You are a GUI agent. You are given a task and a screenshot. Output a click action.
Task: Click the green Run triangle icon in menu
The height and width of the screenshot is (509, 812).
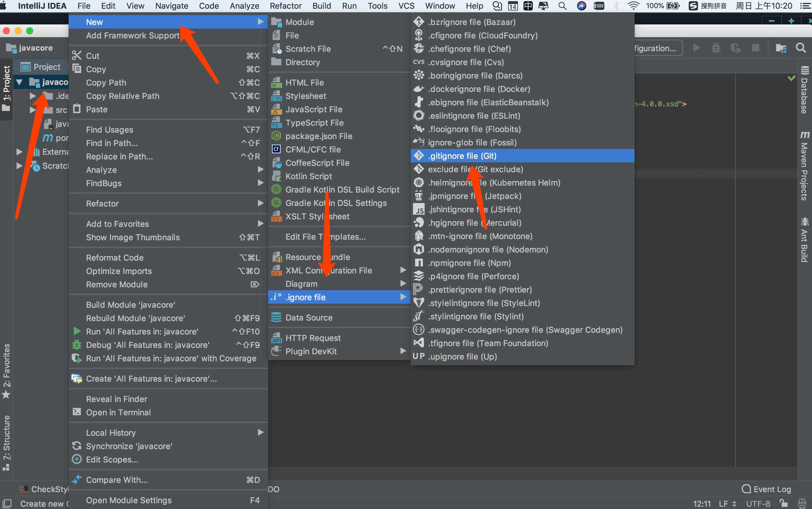(77, 331)
